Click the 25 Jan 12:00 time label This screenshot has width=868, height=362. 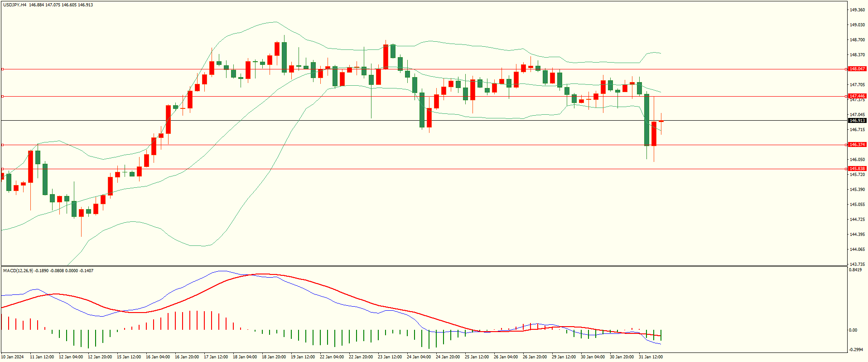[x=477, y=357]
